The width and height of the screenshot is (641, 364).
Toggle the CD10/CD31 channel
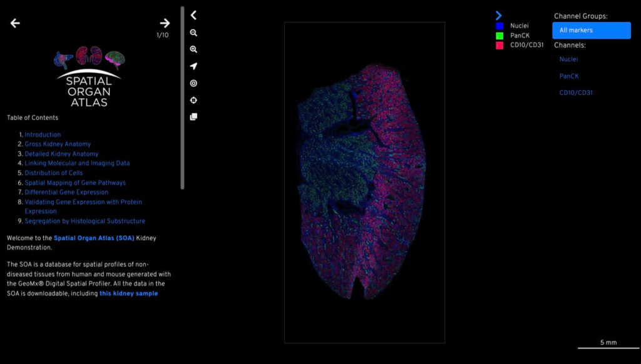[576, 93]
